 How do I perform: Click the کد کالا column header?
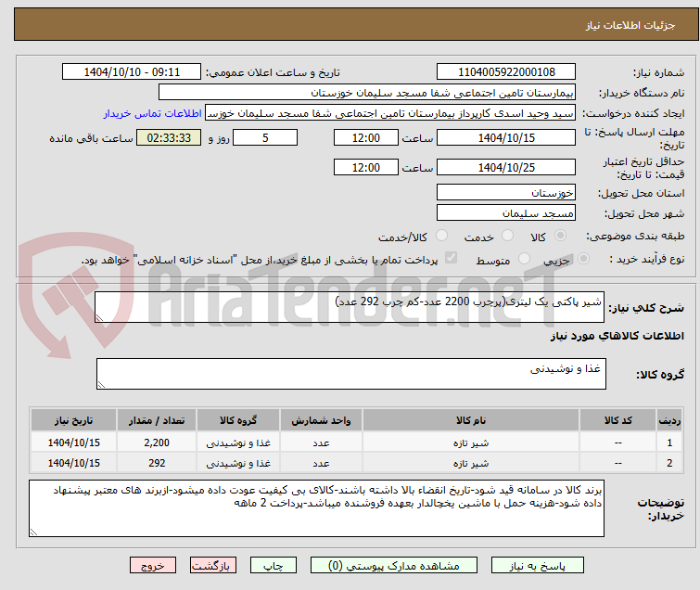[617, 420]
